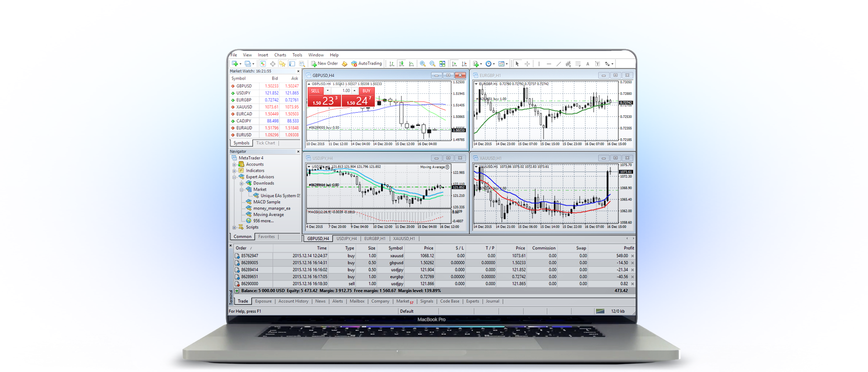Expand the Accounts node in Navigator
Image resolution: width=868 pixels, height=372 pixels.
pyautogui.click(x=235, y=165)
